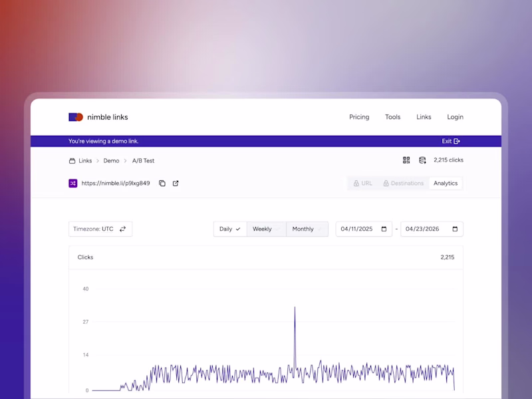Viewport: 532px width, 399px height.
Task: Click the exit icon in the demo banner
Action: pyautogui.click(x=458, y=141)
